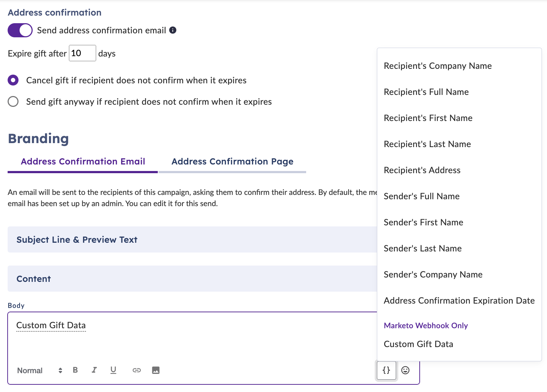Choose Recipient's First Name from list

(x=428, y=118)
